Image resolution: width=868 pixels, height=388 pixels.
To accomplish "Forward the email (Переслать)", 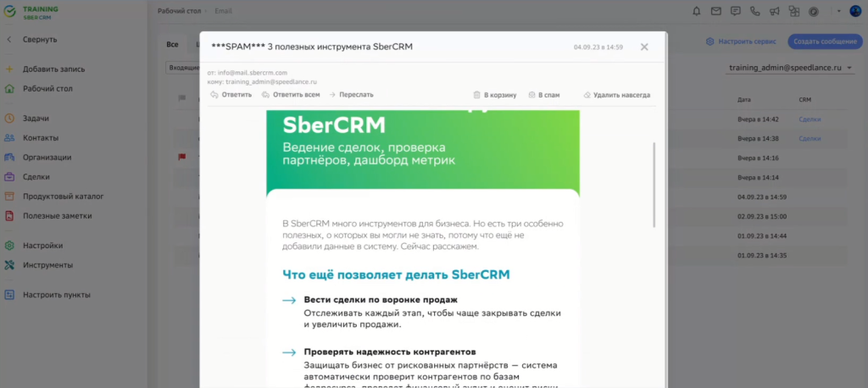I will coord(351,95).
